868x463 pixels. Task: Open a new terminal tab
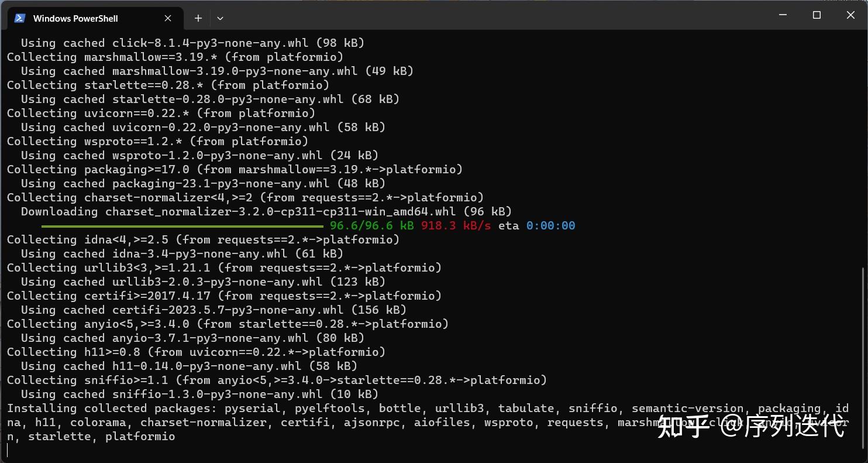[198, 18]
